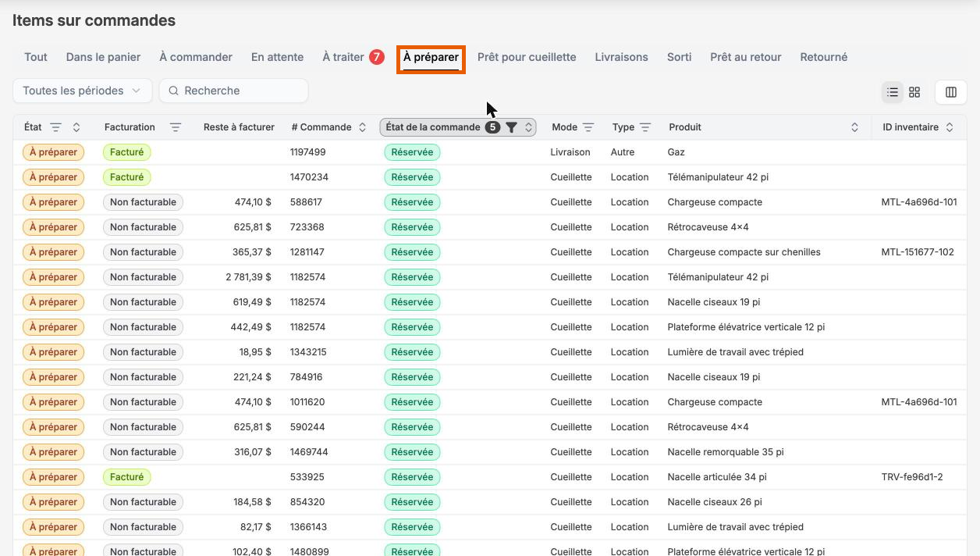This screenshot has height=556, width=980.
Task: Click the funnel icon in État de la commande
Action: click(x=511, y=127)
